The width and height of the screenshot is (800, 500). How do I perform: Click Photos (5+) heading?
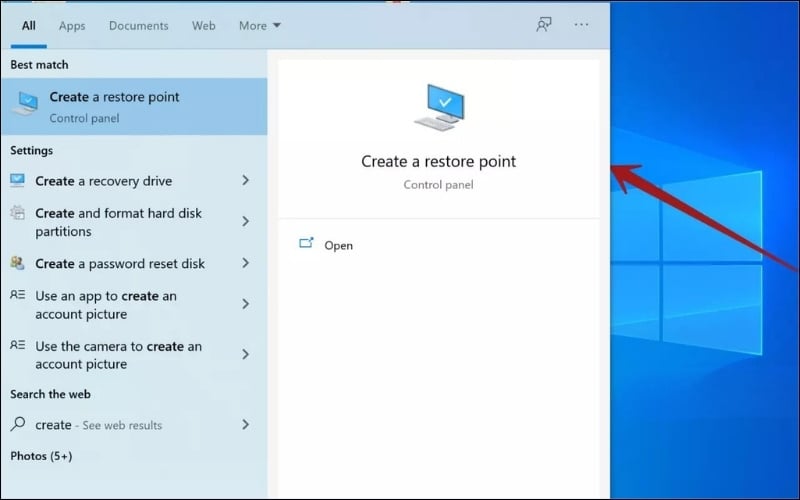[x=41, y=456]
